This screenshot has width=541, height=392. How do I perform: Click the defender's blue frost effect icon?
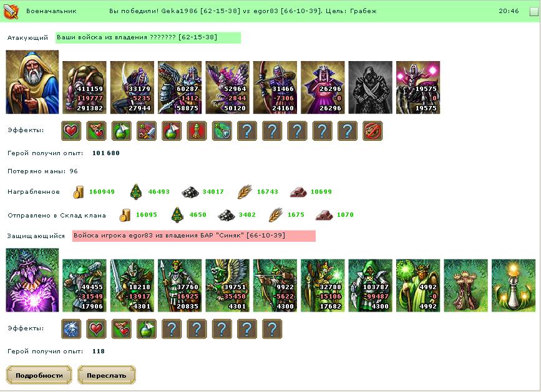point(71,329)
